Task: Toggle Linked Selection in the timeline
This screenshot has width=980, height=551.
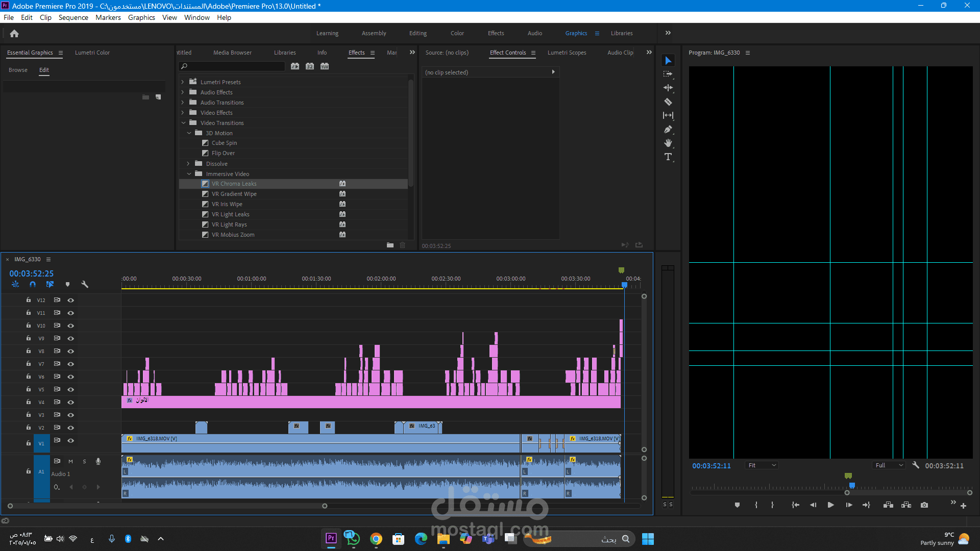Action: 50,284
